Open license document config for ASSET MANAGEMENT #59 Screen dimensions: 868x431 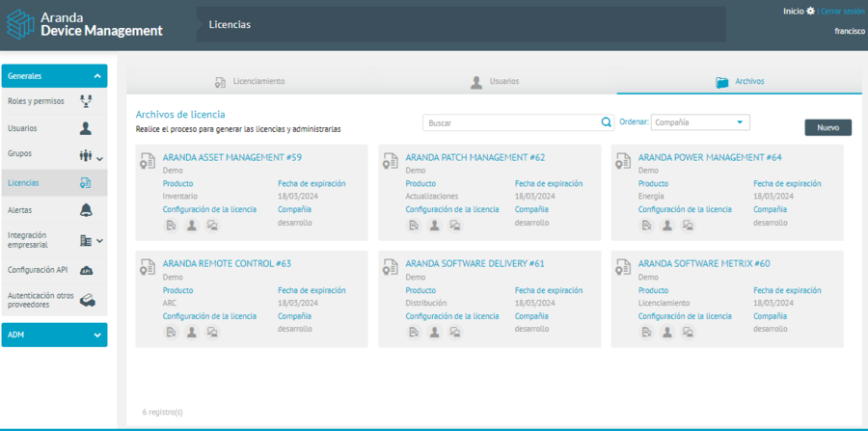171,226
